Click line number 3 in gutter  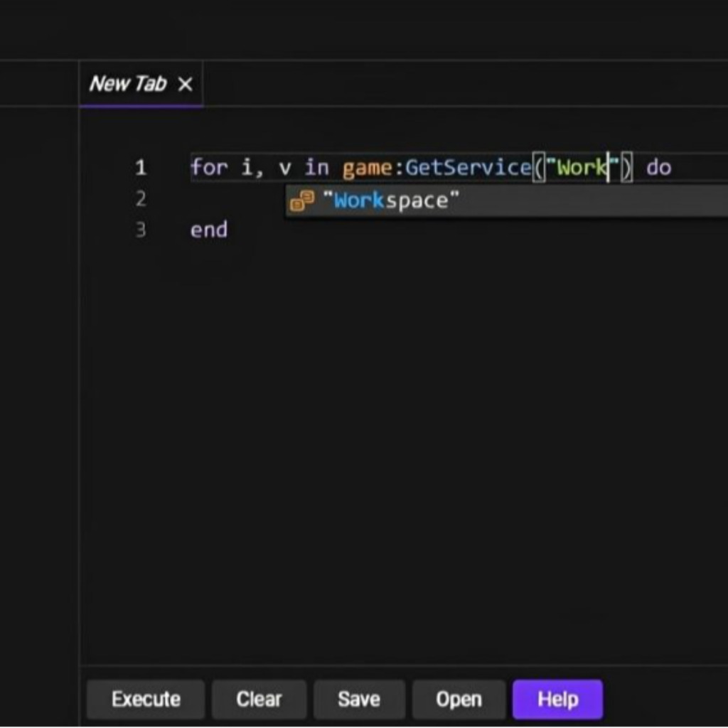[141, 230]
